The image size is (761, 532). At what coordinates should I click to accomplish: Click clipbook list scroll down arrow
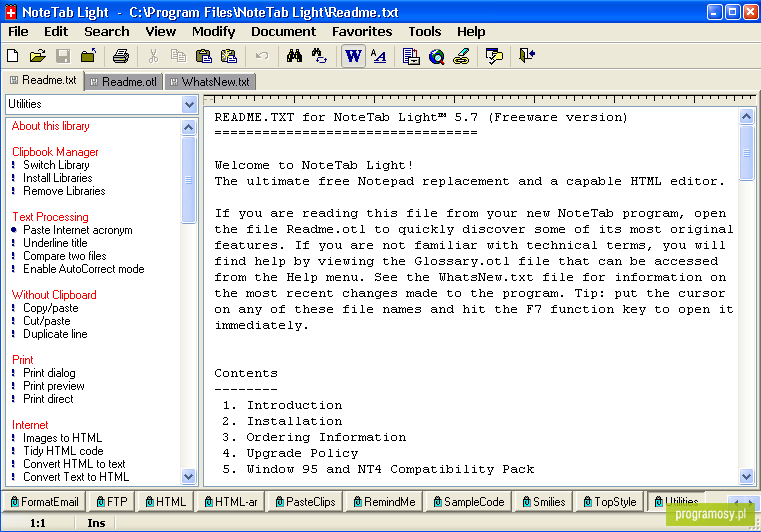pyautogui.click(x=188, y=477)
